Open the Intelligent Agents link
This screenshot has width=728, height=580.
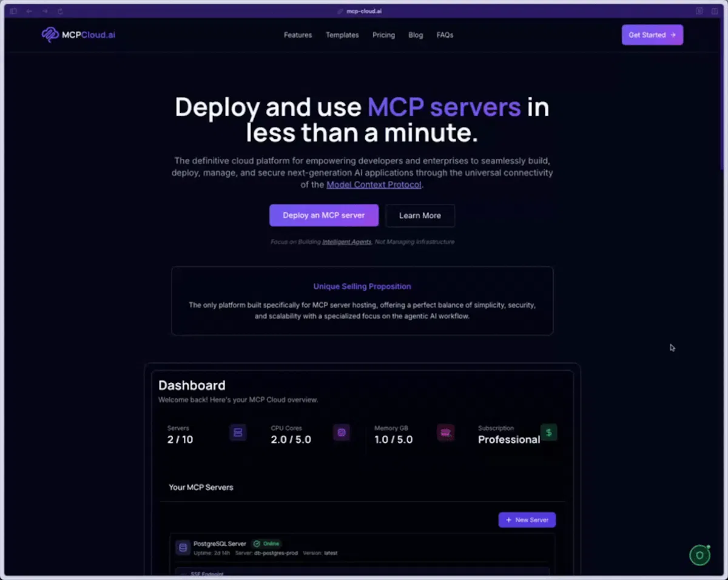tap(346, 241)
